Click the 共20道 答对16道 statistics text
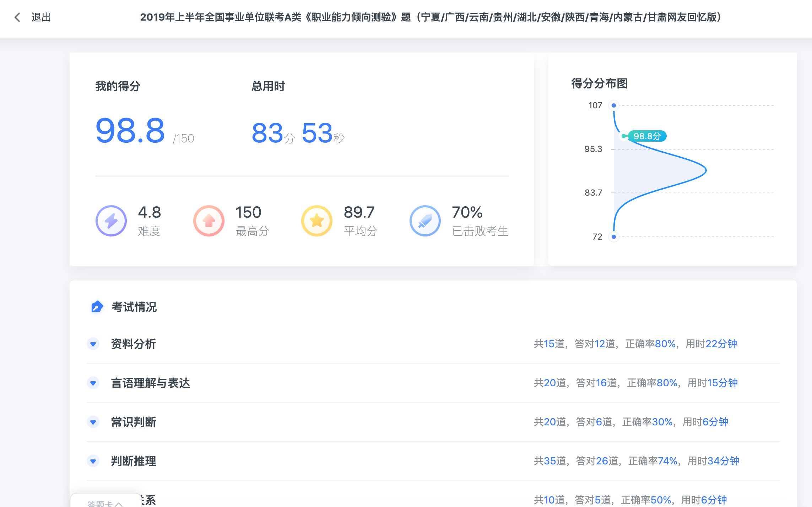The image size is (812, 507). [x=636, y=383]
